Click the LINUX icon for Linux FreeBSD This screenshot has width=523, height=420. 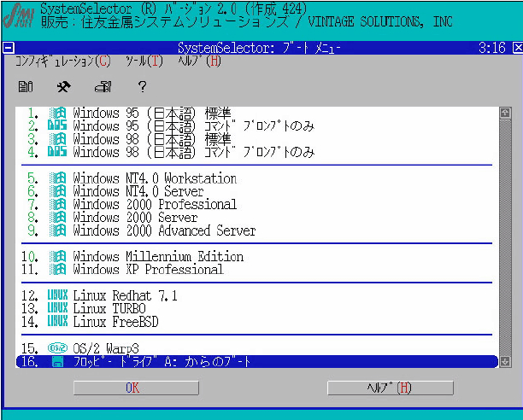pos(57,322)
